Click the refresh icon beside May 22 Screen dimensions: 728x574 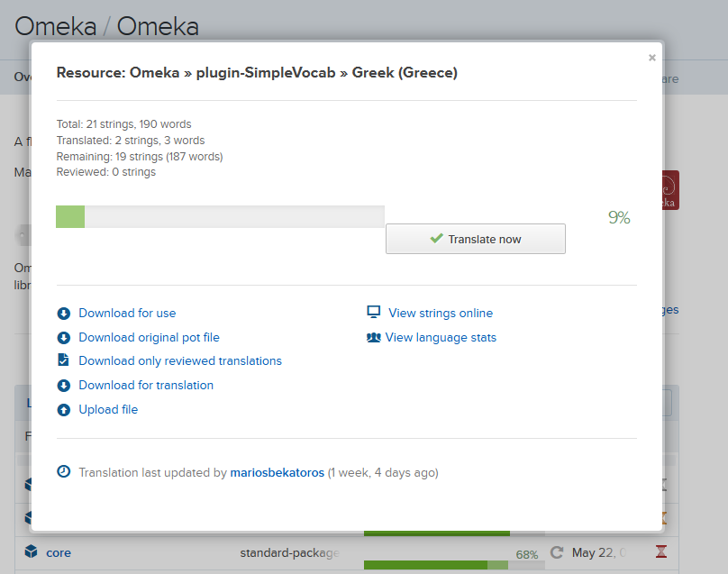tap(557, 552)
